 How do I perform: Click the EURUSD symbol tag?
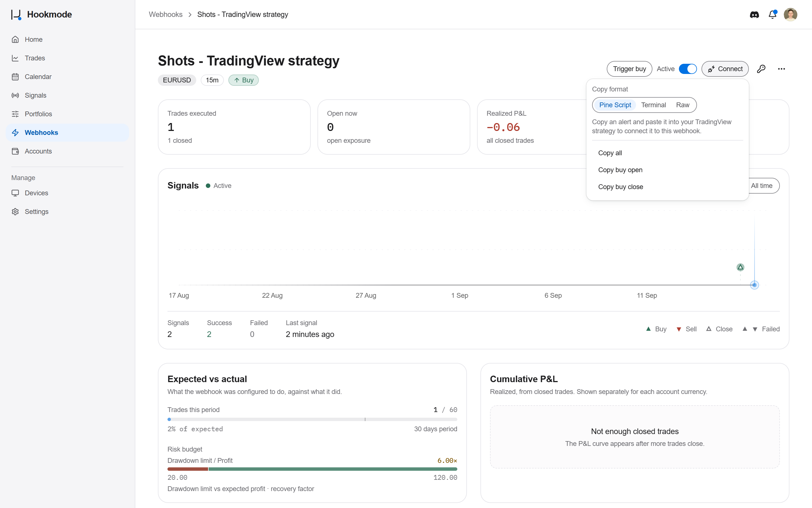point(177,80)
